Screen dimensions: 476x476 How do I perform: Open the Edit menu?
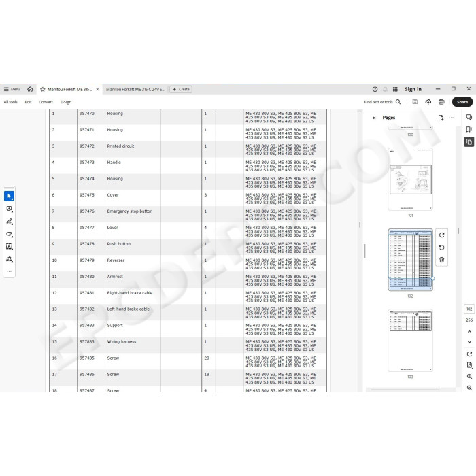click(29, 102)
